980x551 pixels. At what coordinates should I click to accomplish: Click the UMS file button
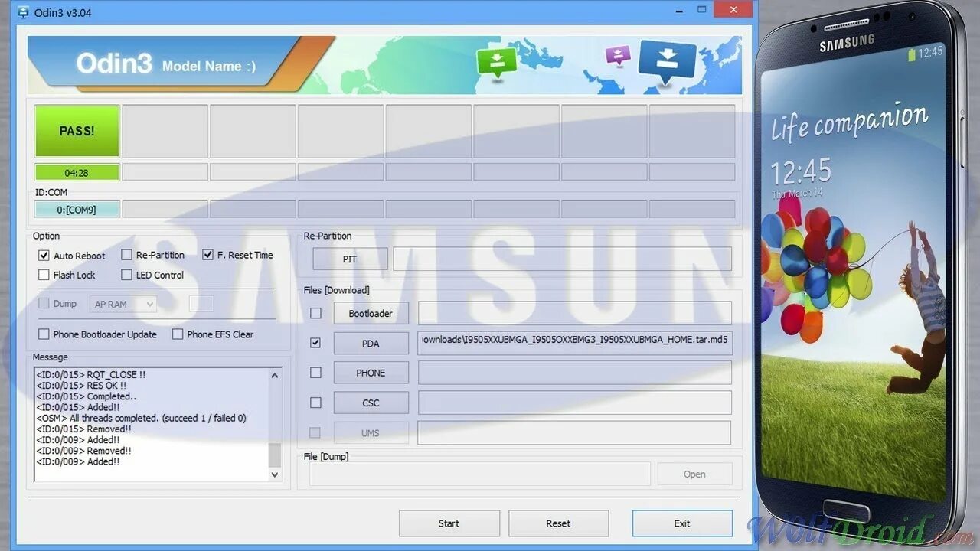coord(371,433)
